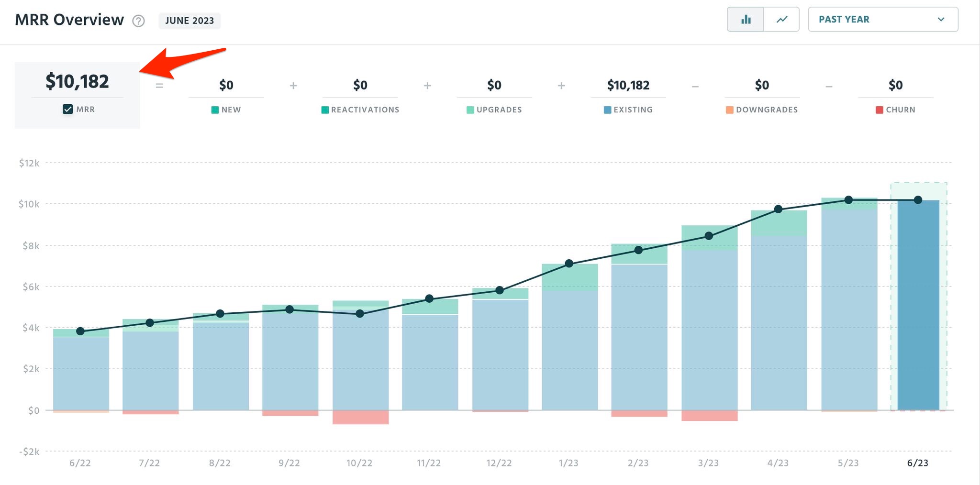Click the CHURN legend color swatch
Image resolution: width=980 pixels, height=485 pixels.
point(879,110)
